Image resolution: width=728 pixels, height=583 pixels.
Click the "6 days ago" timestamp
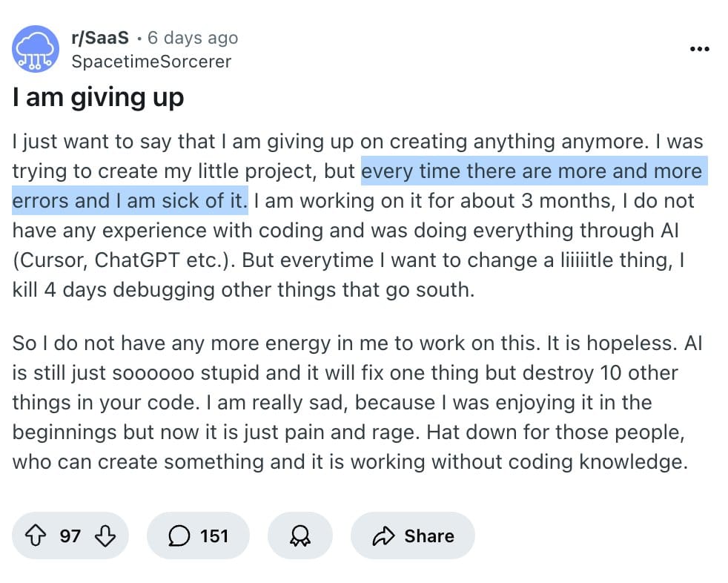pos(193,38)
